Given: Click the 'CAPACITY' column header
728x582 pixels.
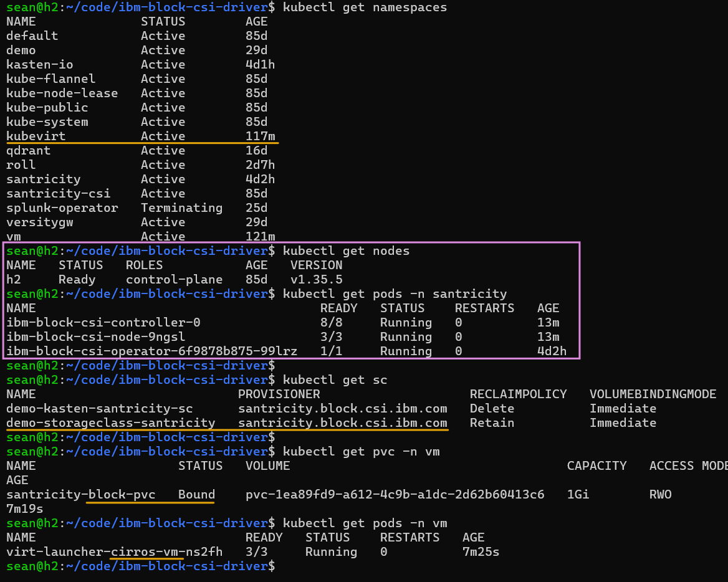Looking at the screenshot, I should [596, 466].
